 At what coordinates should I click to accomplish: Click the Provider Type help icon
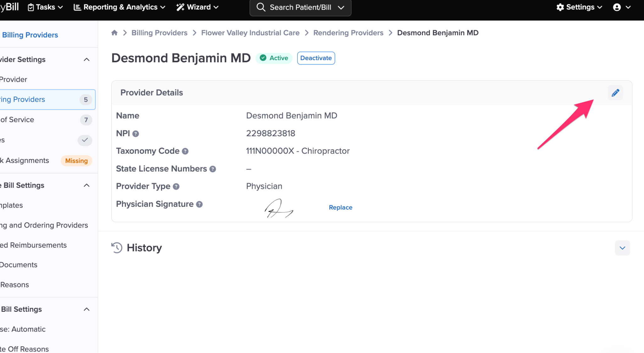(176, 187)
